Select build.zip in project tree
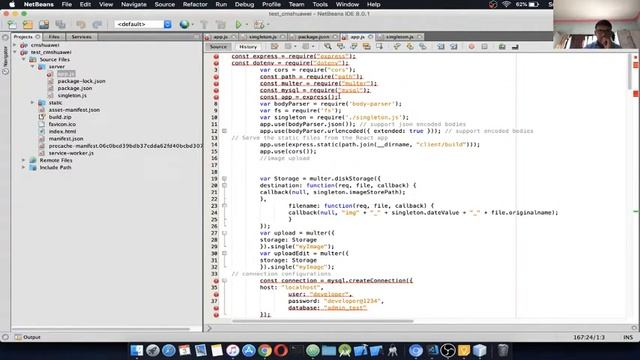This screenshot has width=640, height=360. coord(60,117)
